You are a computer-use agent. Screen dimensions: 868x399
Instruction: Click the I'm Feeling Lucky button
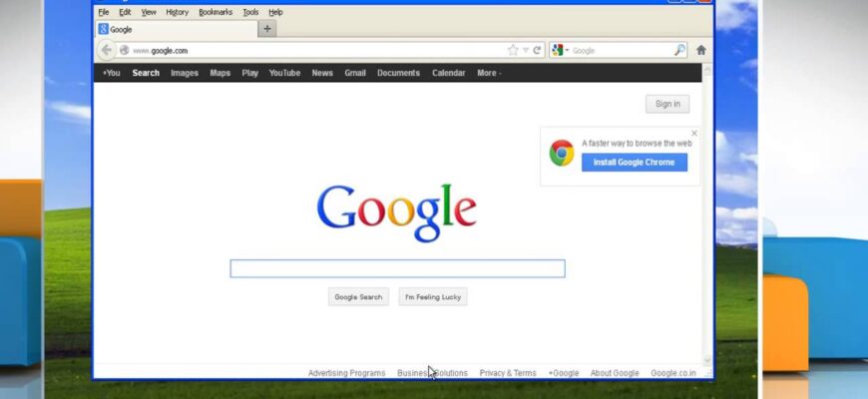433,296
